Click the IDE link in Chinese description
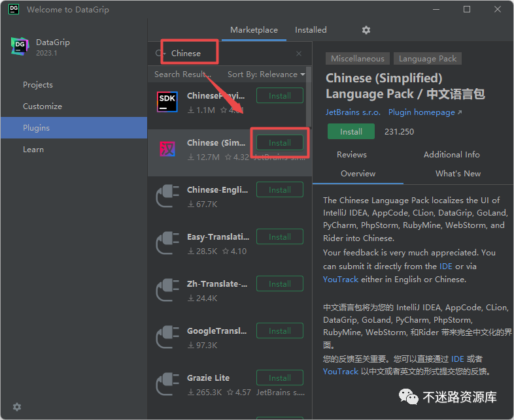 click(457, 359)
